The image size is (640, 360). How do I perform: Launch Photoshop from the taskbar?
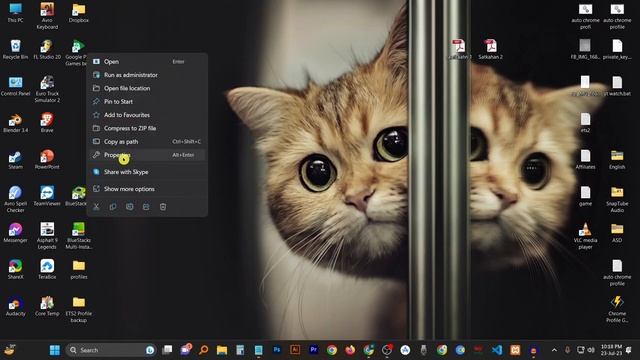coord(277,350)
